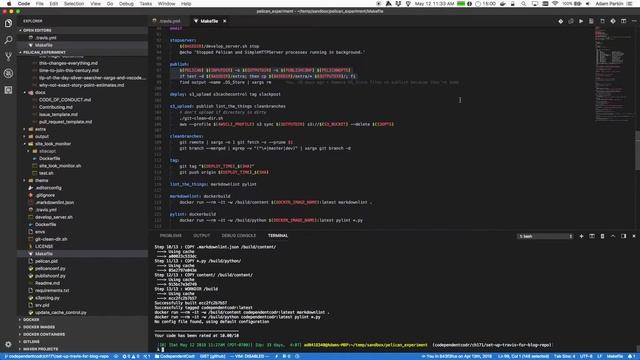
Task: Close the terminal panel
Action: point(634,236)
